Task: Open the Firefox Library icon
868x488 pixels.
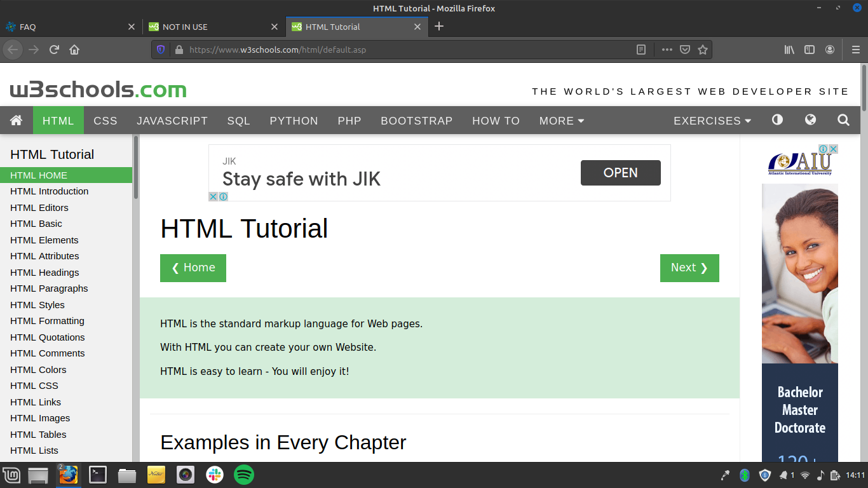Action: click(x=789, y=50)
